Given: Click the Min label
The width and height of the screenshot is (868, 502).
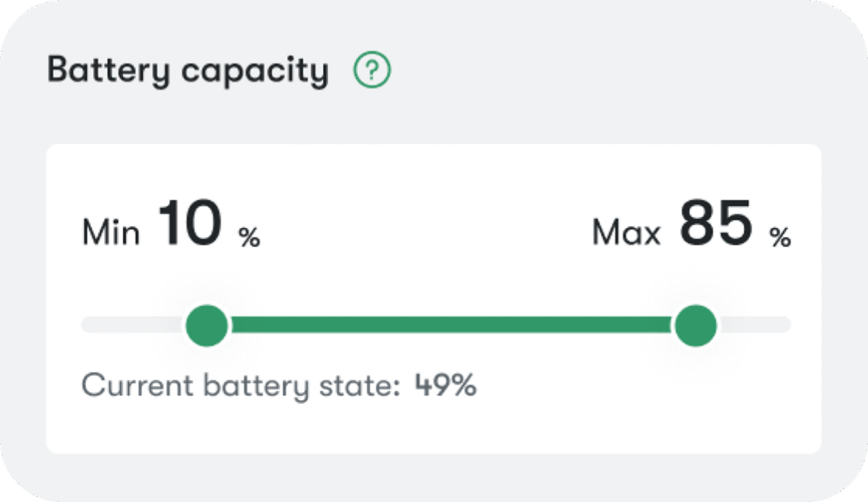Looking at the screenshot, I should (x=111, y=231).
